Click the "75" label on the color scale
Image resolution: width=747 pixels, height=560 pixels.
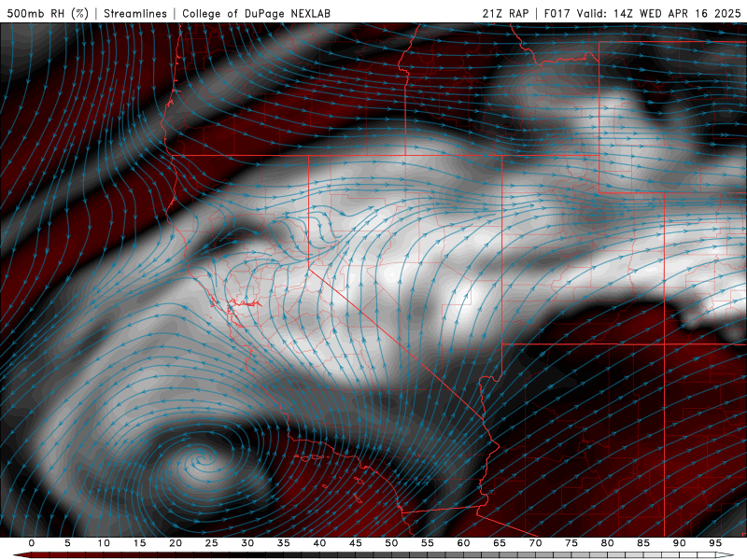[571, 543]
